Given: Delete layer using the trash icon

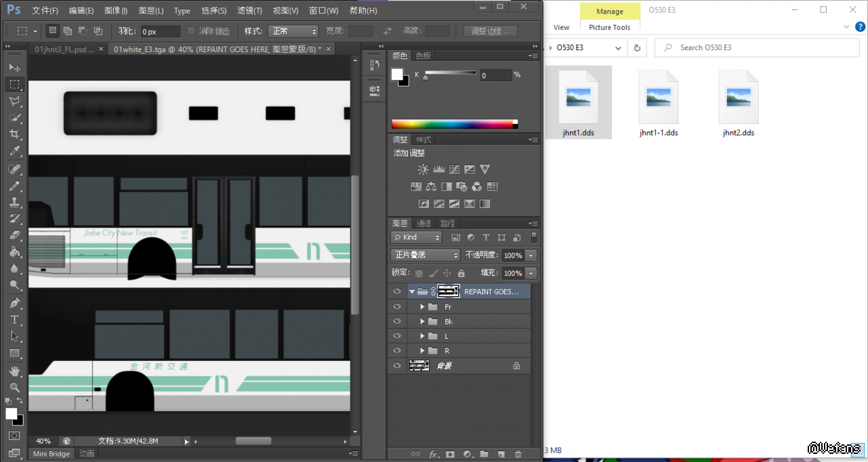Looking at the screenshot, I should point(518,454).
